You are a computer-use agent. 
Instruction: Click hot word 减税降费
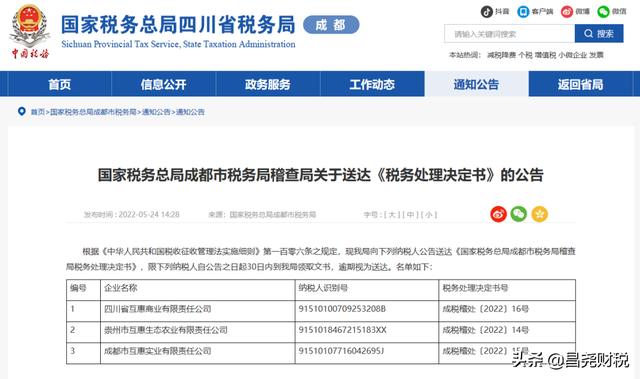coord(501,55)
